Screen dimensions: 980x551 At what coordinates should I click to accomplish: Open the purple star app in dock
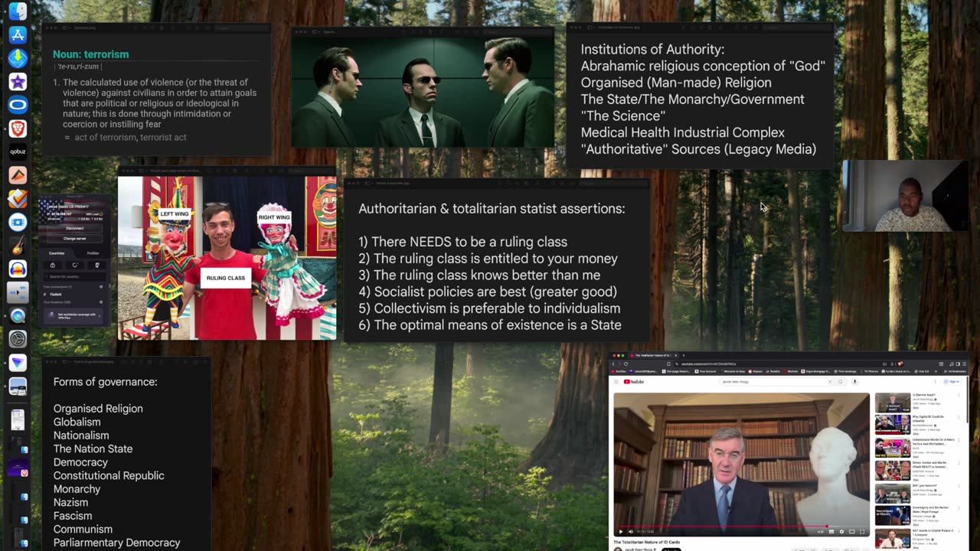[x=17, y=81]
